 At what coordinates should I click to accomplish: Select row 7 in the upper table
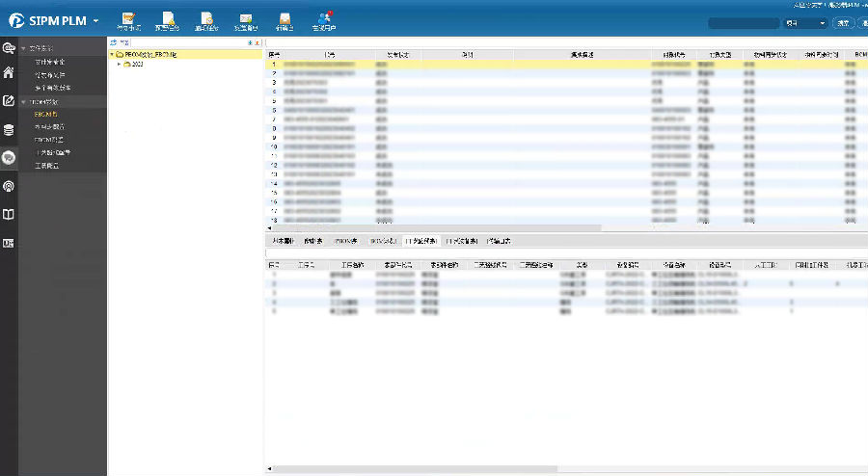point(567,119)
